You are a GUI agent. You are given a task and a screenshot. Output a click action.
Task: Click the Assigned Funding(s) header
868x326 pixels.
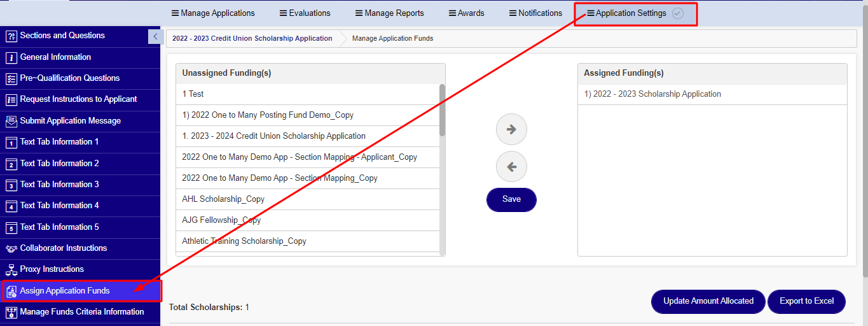point(712,73)
